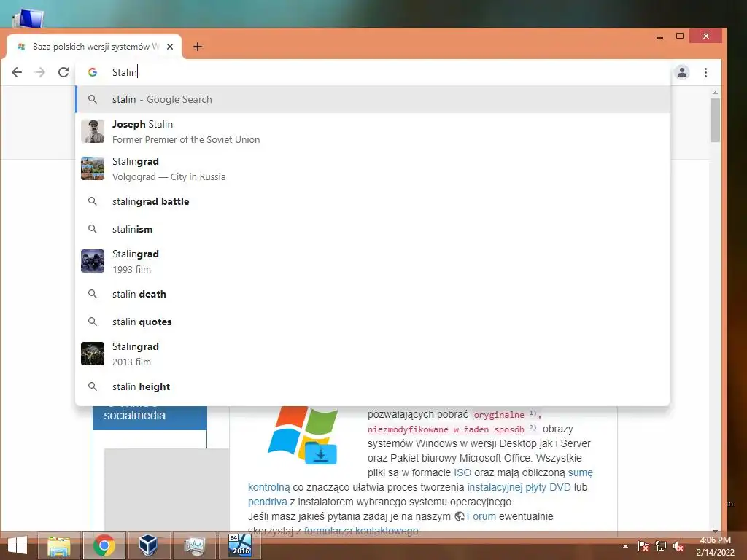Click the magnifier next to 'stalin death'

pos(93,295)
